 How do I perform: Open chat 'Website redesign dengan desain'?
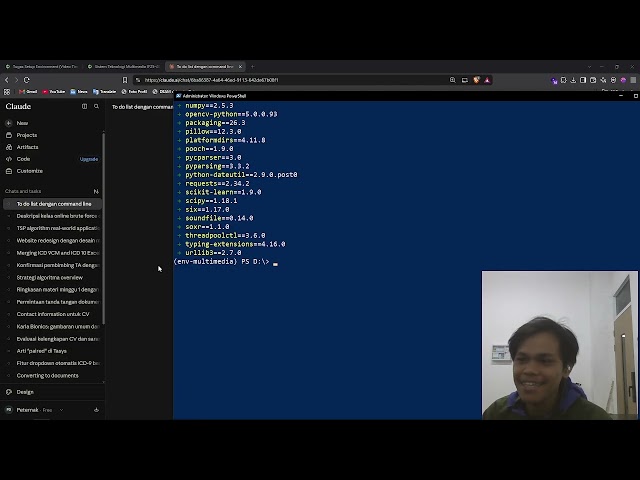(52, 240)
